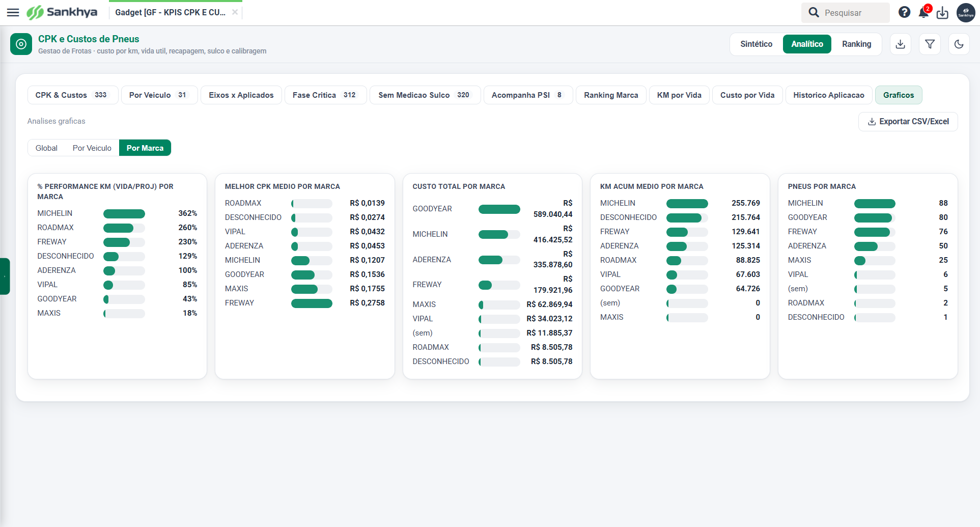Viewport: 980px width, 527px height.
Task: Click the help question mark icon
Action: (x=904, y=12)
